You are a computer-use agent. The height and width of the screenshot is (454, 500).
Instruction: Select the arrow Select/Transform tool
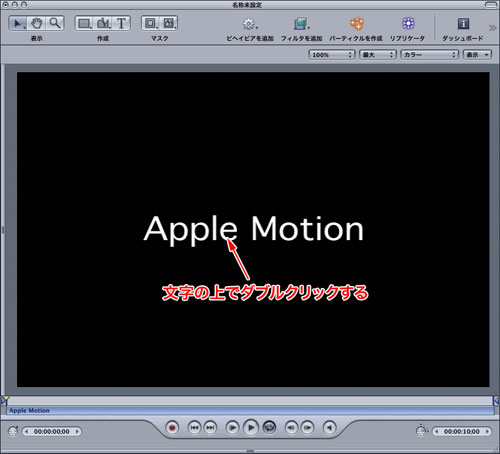[x=18, y=23]
